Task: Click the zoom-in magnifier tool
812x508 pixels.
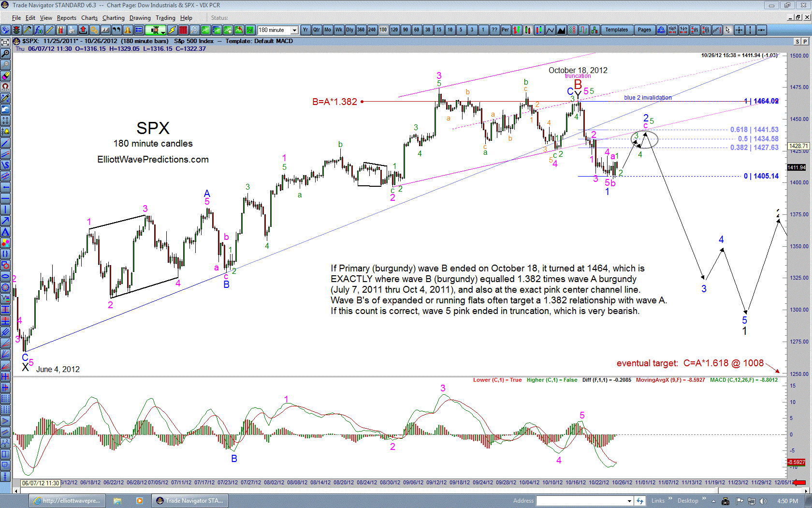Action: point(5,54)
